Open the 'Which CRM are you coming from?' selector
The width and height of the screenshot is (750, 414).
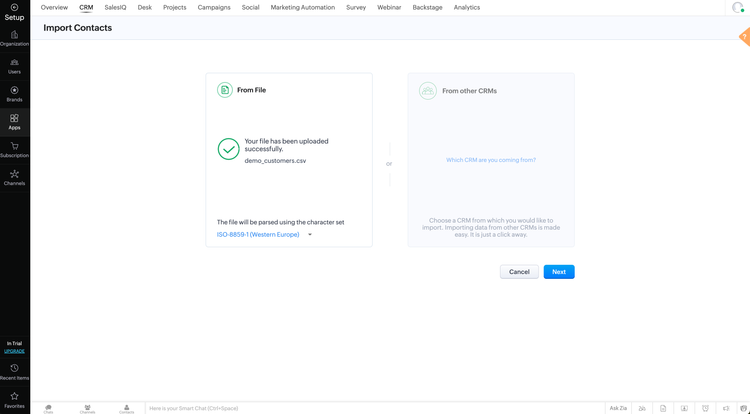pyautogui.click(x=491, y=160)
